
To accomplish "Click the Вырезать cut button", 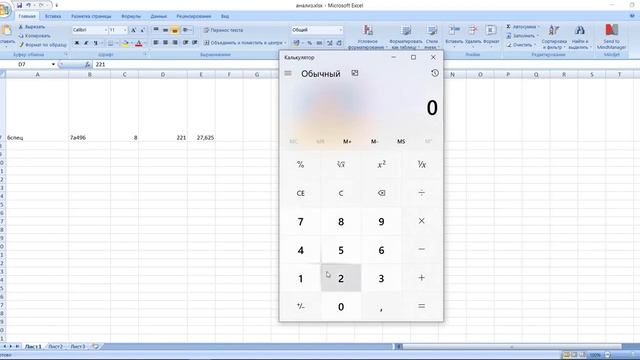I will pyautogui.click(x=32, y=27).
